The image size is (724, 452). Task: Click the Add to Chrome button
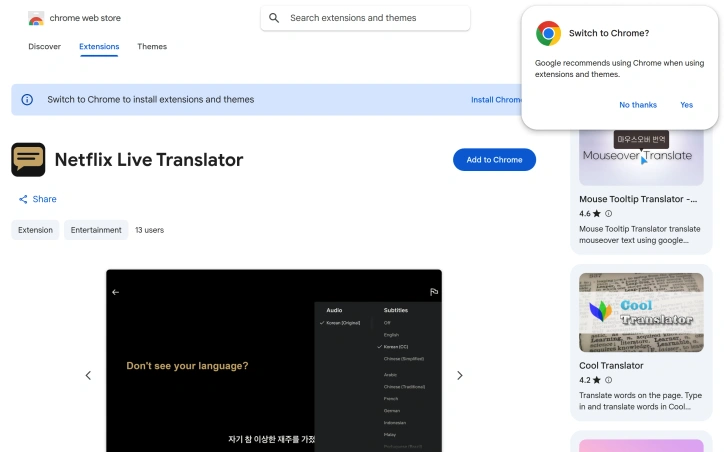tap(495, 160)
